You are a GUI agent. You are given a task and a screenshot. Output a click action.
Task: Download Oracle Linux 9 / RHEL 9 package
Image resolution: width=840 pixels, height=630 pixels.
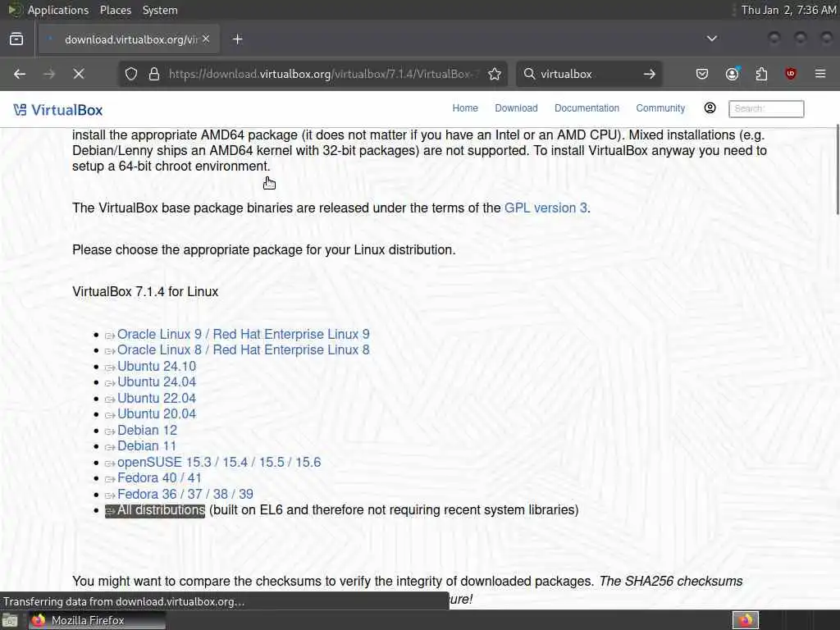pos(243,335)
